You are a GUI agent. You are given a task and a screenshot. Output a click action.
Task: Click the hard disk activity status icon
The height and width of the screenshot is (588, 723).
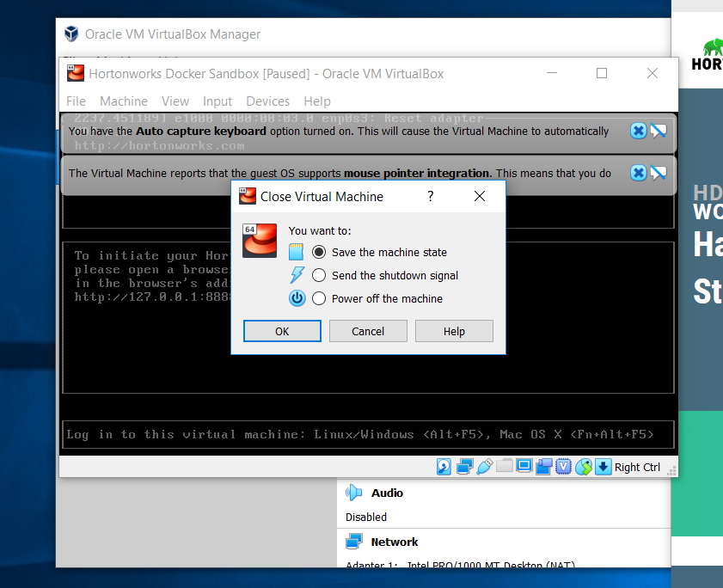444,467
